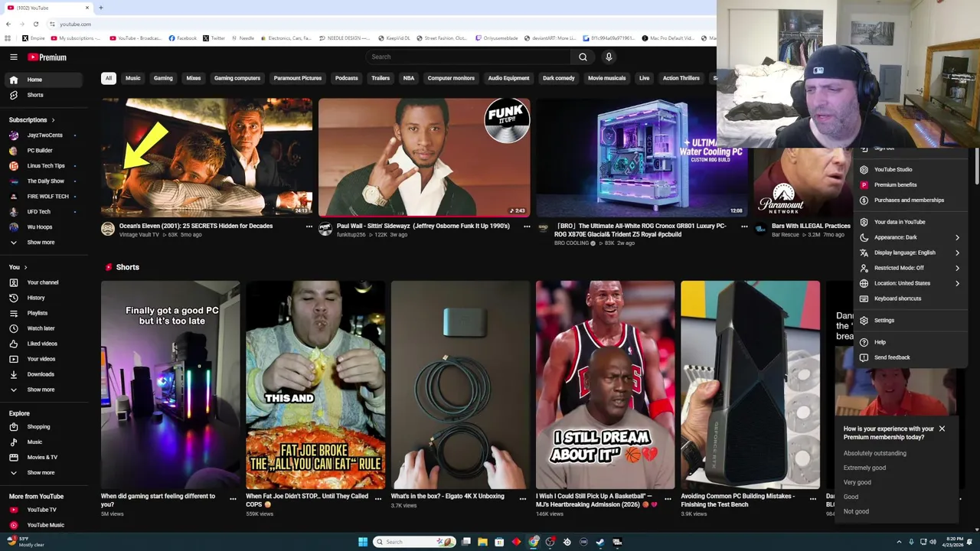Viewport: 980px width, 551px height.
Task: Open the Ocean's Eleven video thumbnail
Action: coord(207,157)
